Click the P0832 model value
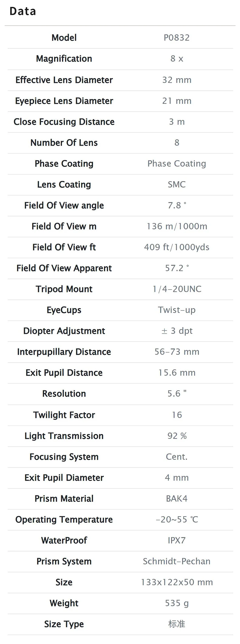The height and width of the screenshot is (644, 240). [x=177, y=38]
